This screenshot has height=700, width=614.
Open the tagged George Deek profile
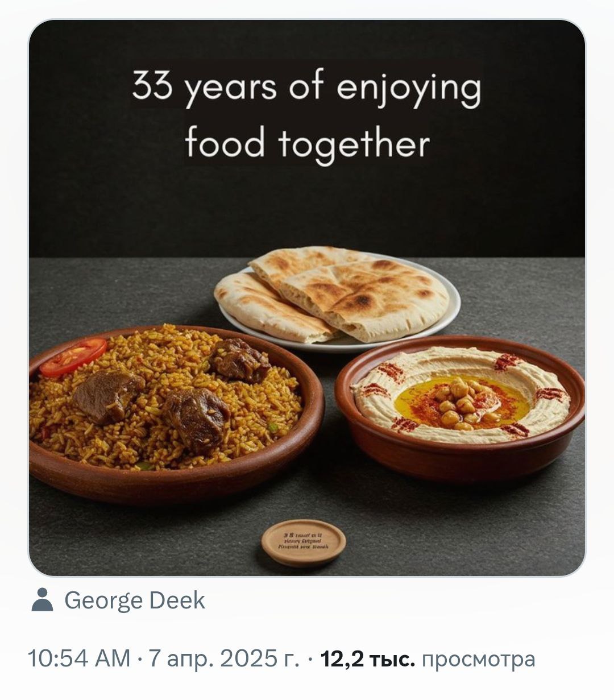coord(134,600)
